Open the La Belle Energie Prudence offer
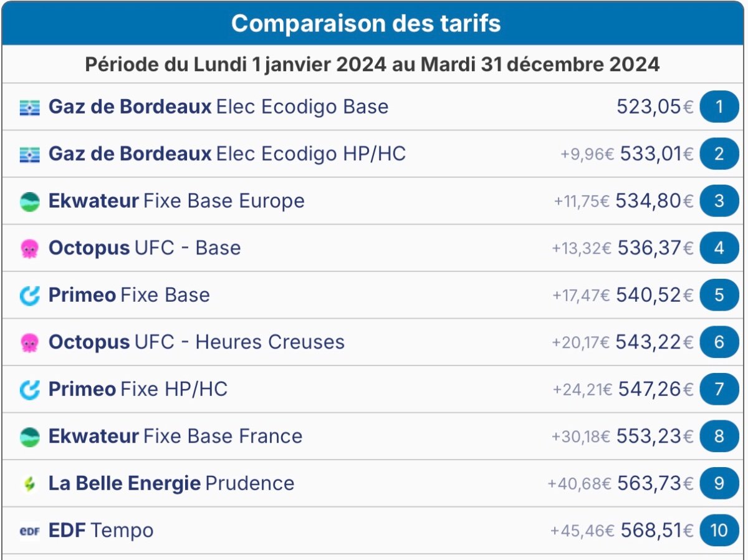Image resolution: width=748 pixels, height=560 pixels. point(171,483)
